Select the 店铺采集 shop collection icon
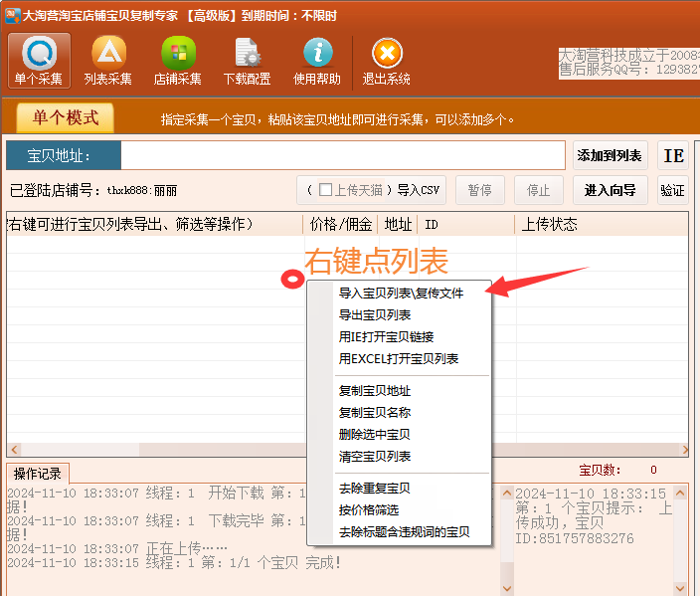The image size is (700, 596). pos(178,61)
